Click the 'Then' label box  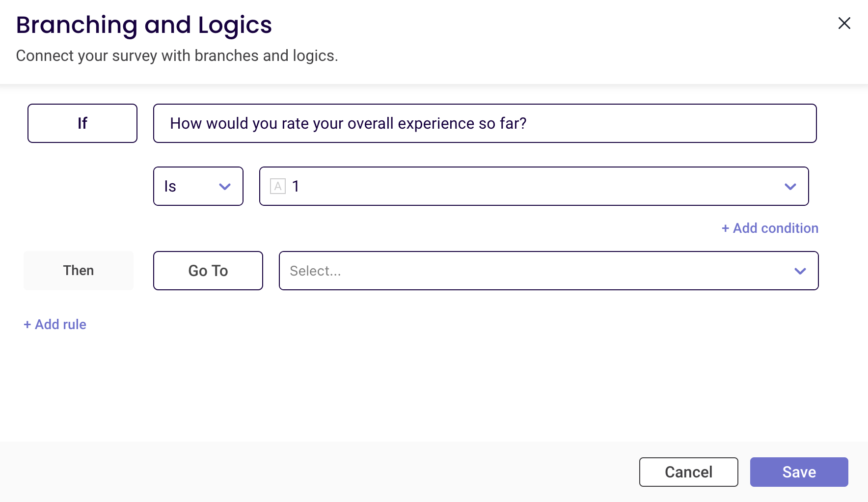[79, 271]
